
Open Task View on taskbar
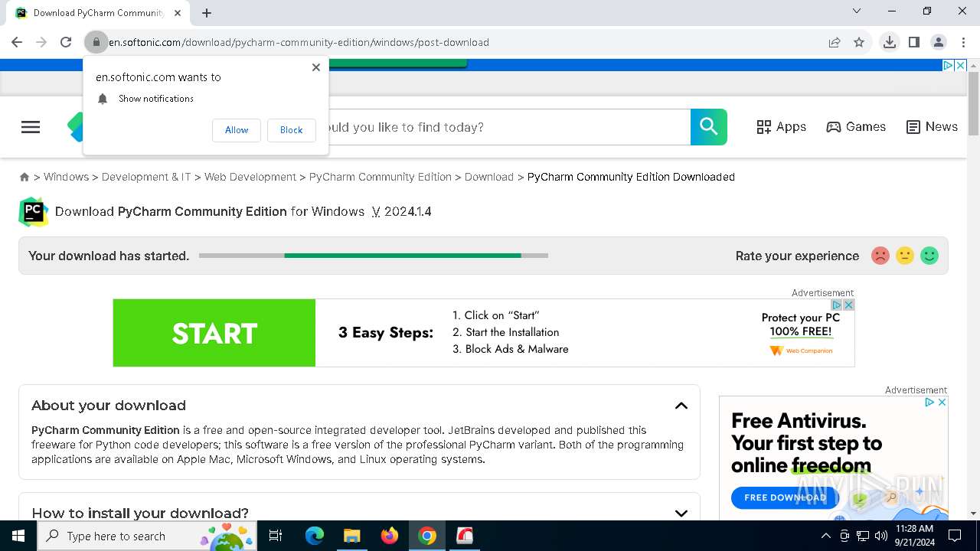click(276, 536)
